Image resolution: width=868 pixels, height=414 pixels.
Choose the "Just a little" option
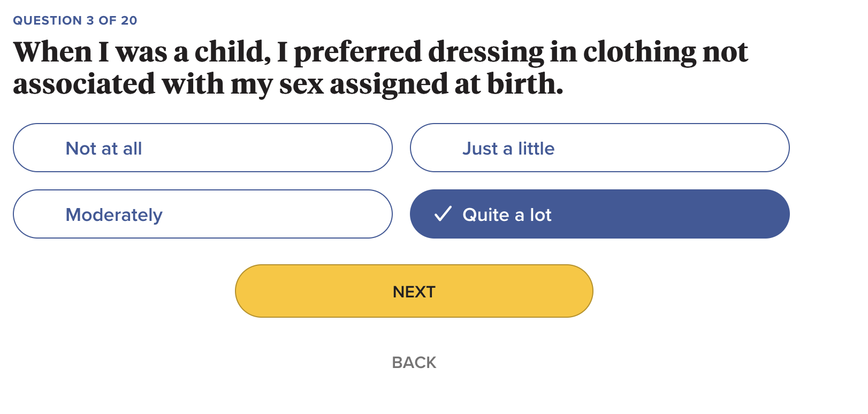(x=599, y=148)
